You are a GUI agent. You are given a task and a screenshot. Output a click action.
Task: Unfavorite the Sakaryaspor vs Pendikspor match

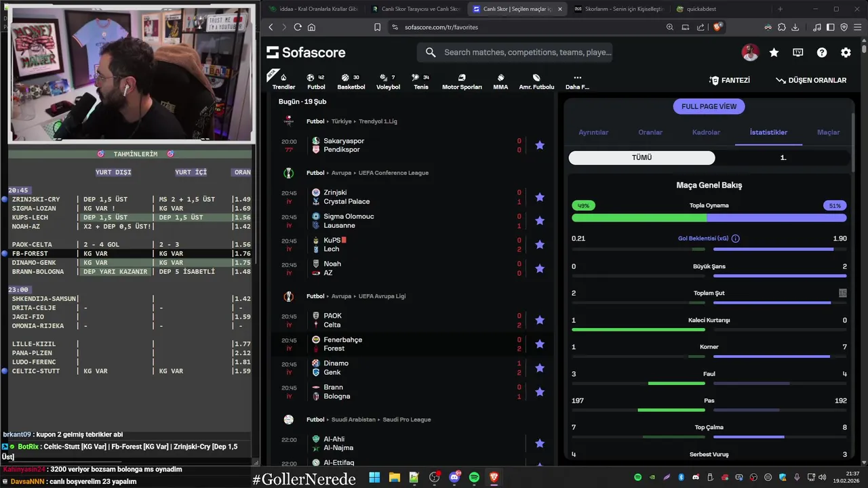[540, 145]
